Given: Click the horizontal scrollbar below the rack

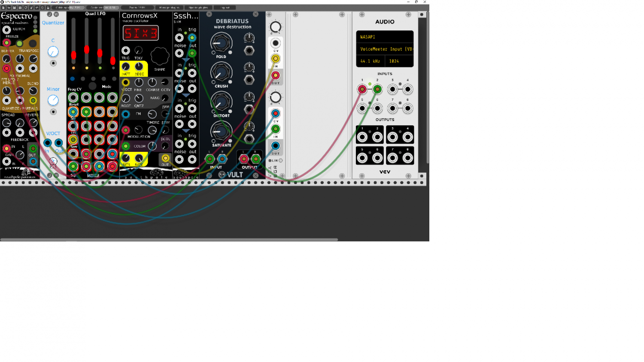Looking at the screenshot, I should point(169,239).
